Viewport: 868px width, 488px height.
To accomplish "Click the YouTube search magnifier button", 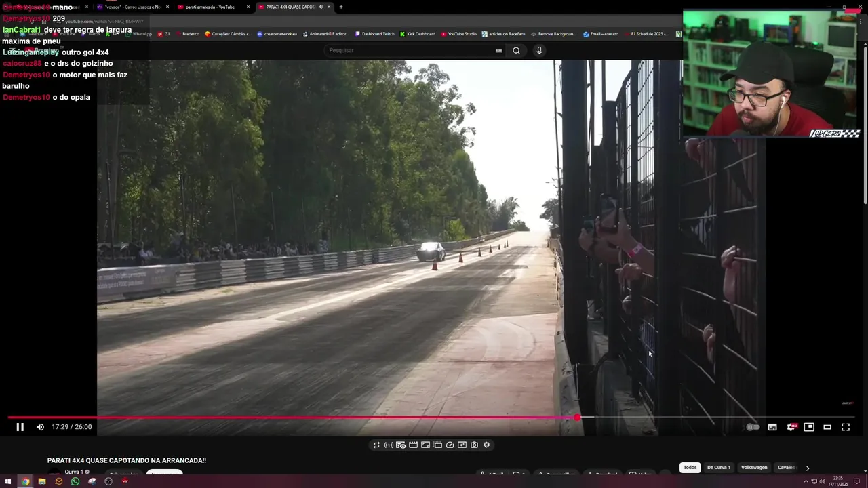I will pyautogui.click(x=516, y=50).
